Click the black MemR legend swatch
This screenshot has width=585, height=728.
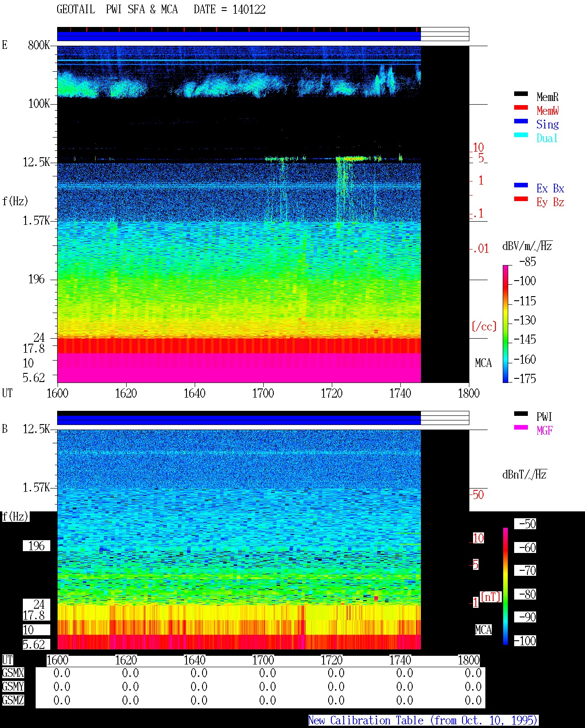click(521, 94)
